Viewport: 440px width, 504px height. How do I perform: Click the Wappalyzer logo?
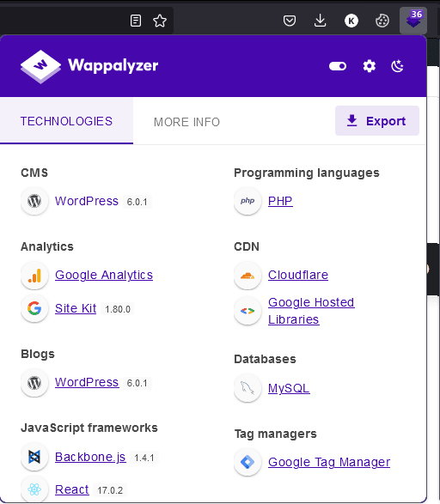pyautogui.click(x=89, y=66)
